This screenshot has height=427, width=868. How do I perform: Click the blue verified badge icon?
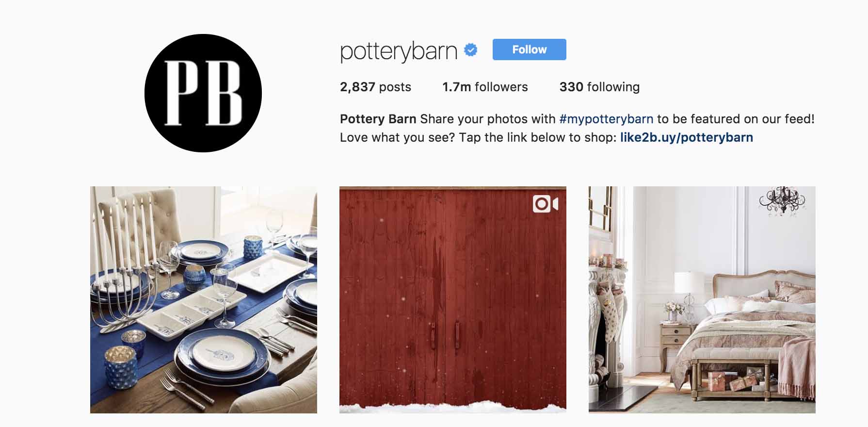pyautogui.click(x=471, y=50)
